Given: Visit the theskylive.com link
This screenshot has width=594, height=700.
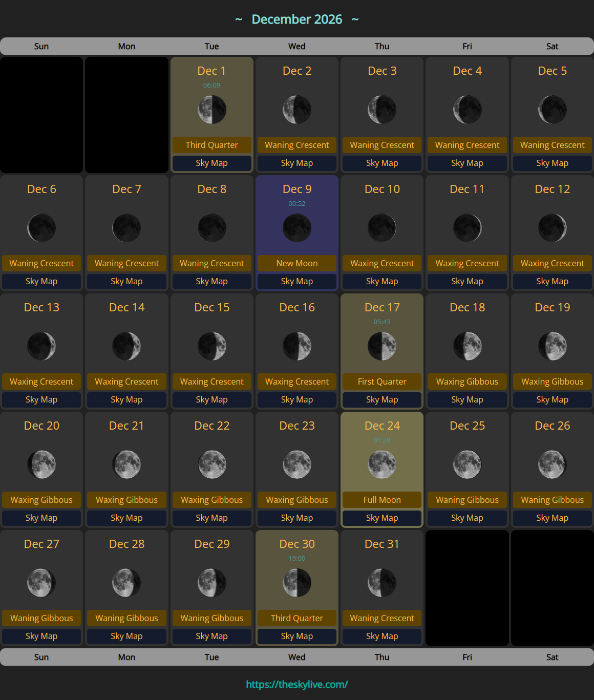Looking at the screenshot, I should tap(297, 684).
